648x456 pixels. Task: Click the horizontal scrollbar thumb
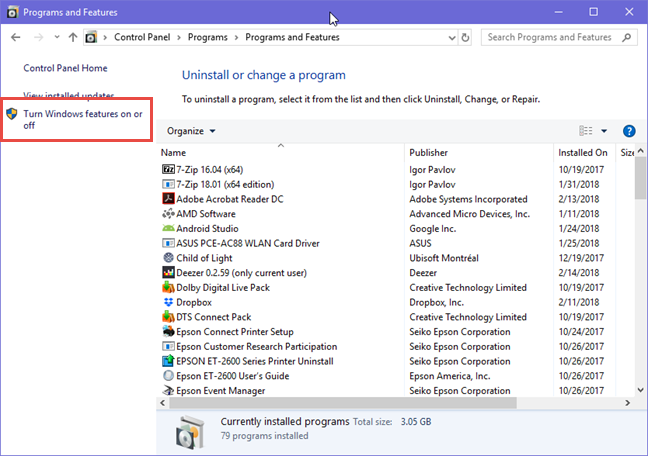343,403
